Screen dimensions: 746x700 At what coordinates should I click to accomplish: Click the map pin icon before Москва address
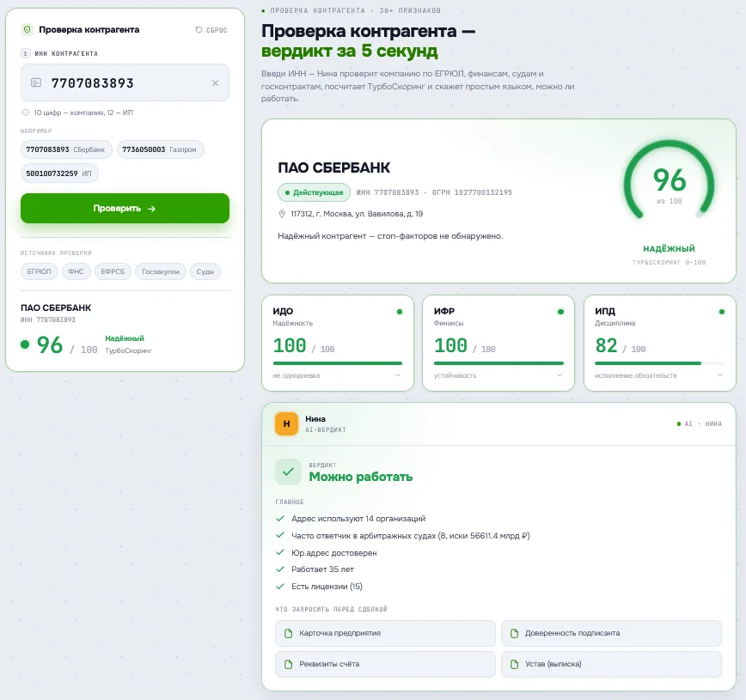(x=282, y=214)
